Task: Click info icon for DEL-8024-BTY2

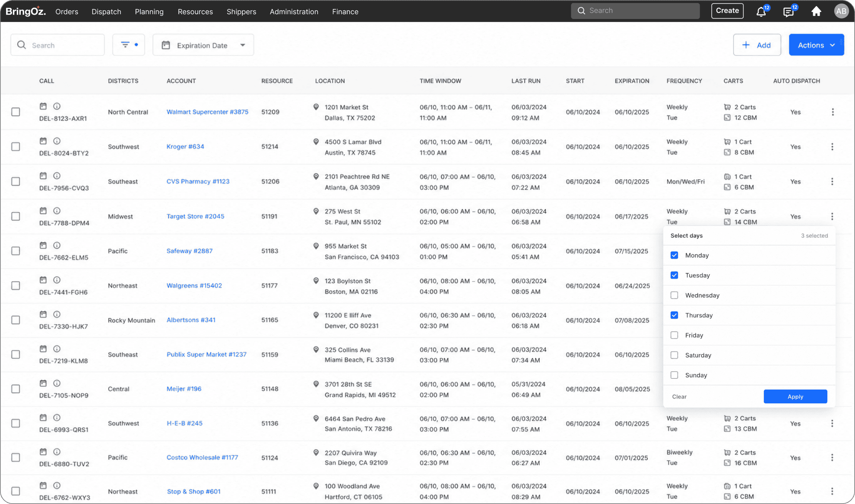Action: pos(57,141)
